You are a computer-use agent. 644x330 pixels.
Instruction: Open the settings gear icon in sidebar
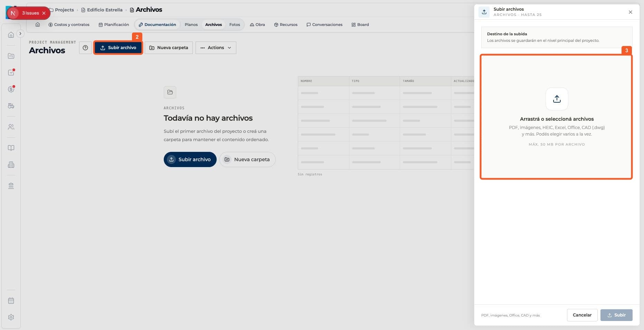click(11, 317)
